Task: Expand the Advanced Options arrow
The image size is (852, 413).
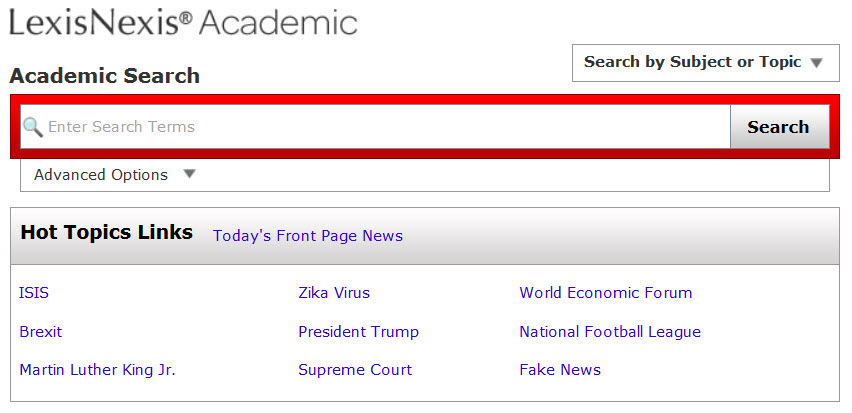Action: pyautogui.click(x=189, y=174)
